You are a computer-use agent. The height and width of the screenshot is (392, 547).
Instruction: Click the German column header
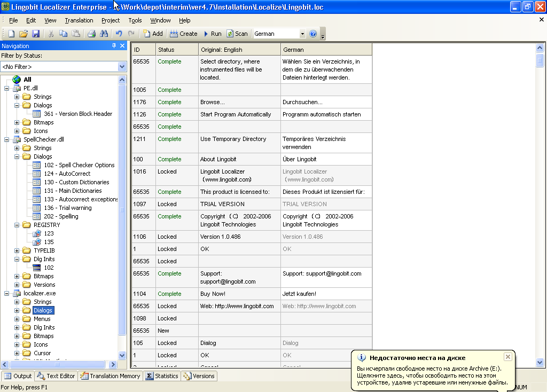pos(326,50)
